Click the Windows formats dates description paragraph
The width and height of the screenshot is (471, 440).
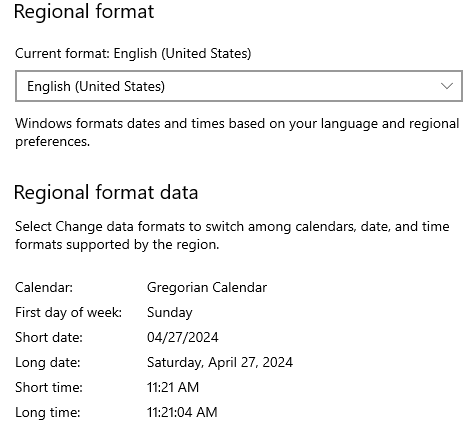coord(237,132)
